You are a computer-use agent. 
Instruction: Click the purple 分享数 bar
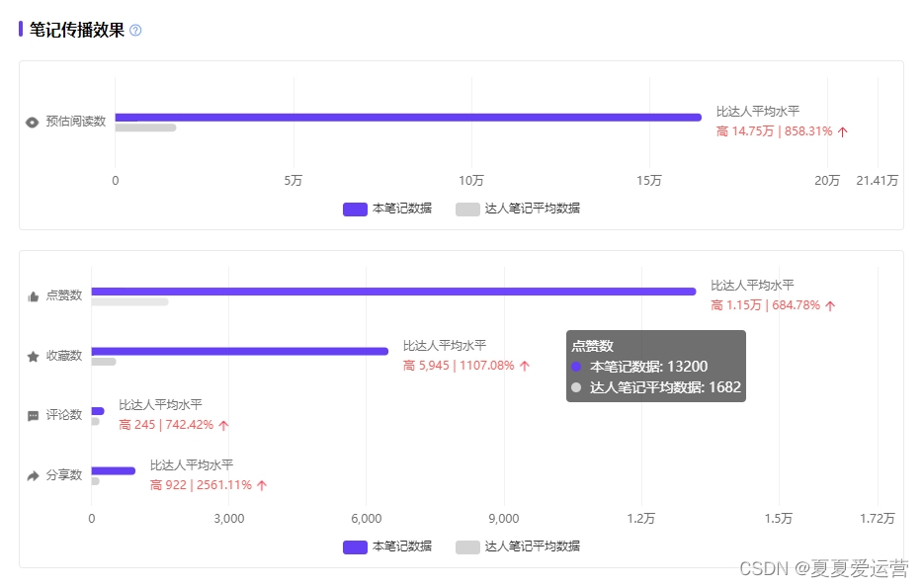coord(113,471)
